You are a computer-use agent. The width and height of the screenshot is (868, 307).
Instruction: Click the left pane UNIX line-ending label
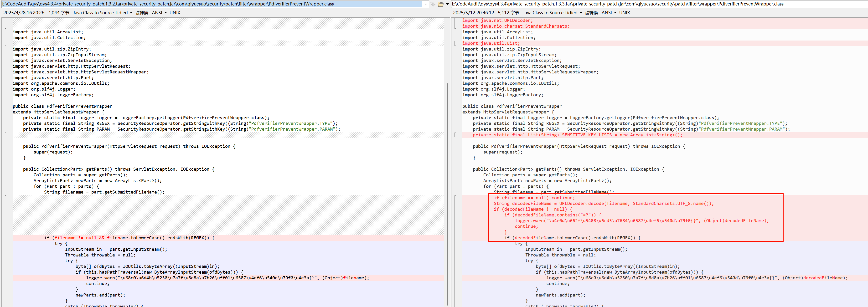[175, 13]
